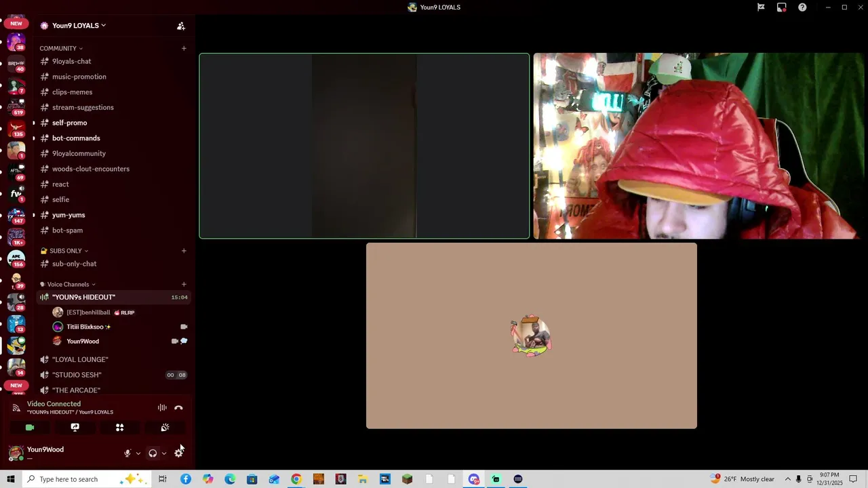Open headphone output options arrow

164,453
